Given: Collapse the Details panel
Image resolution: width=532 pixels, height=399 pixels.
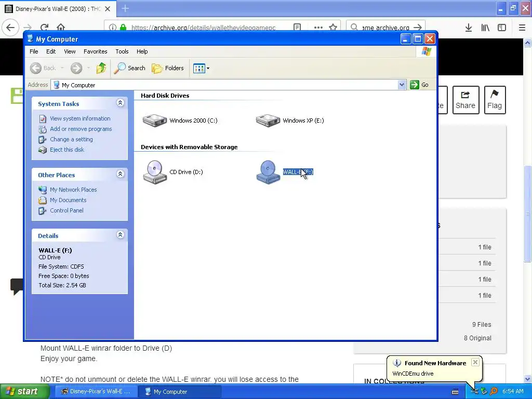Looking at the screenshot, I should (120, 235).
